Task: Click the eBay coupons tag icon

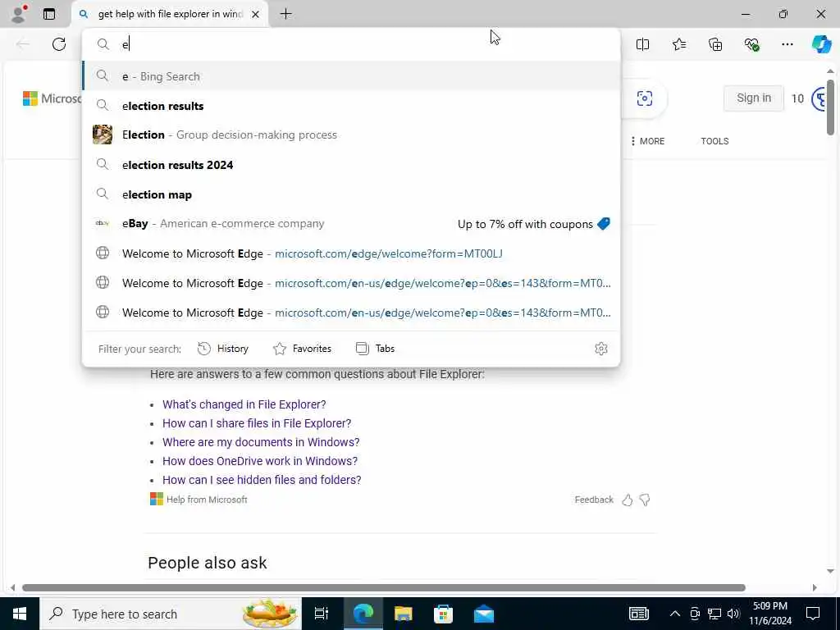Action: pos(603,223)
